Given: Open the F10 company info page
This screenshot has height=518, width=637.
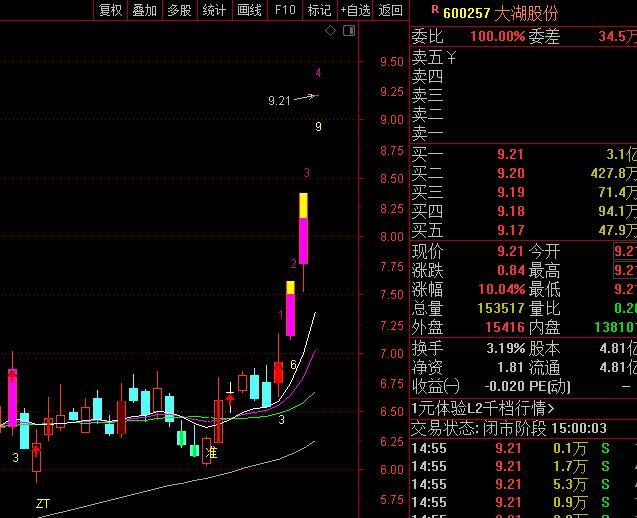Looking at the screenshot, I should (x=285, y=10).
